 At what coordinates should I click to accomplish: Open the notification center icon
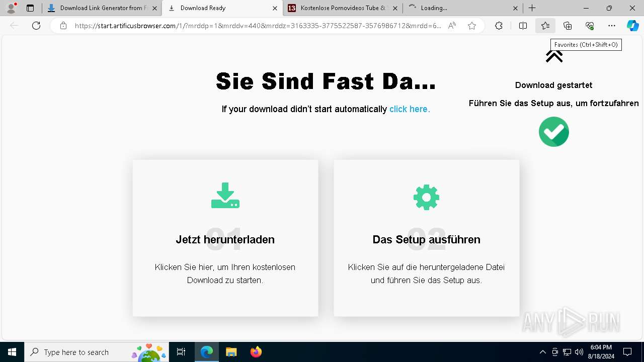[x=627, y=352]
